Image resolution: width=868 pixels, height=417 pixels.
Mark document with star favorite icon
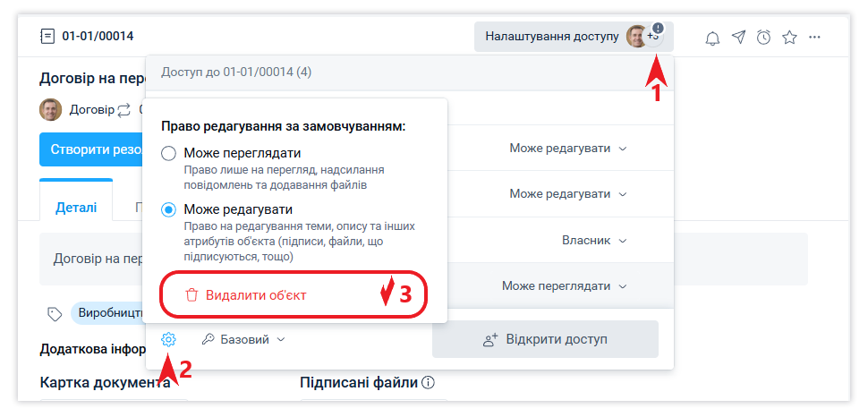789,38
